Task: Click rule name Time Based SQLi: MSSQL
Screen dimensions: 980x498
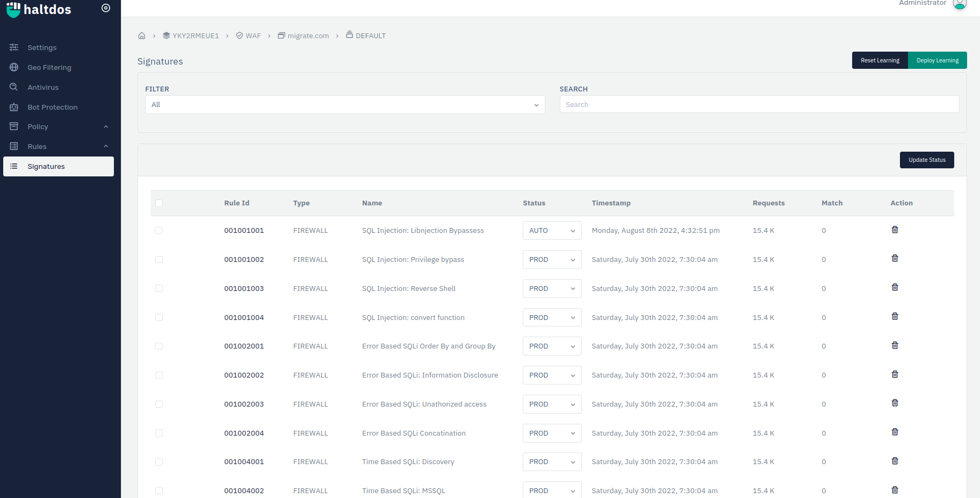Action: click(x=403, y=490)
